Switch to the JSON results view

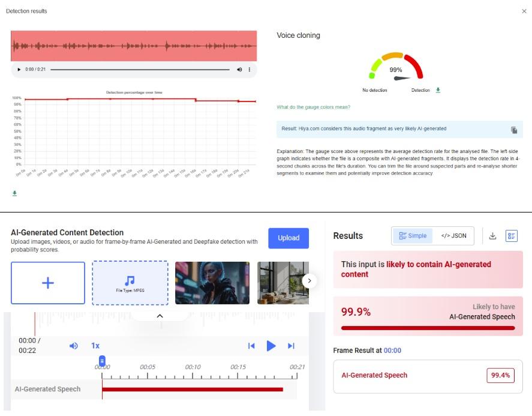[x=453, y=236]
